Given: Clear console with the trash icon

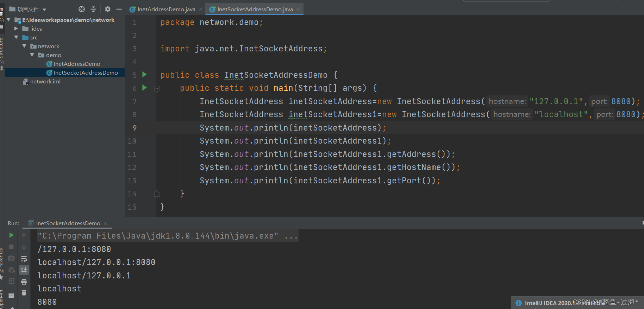Looking at the screenshot, I should click(24, 292).
